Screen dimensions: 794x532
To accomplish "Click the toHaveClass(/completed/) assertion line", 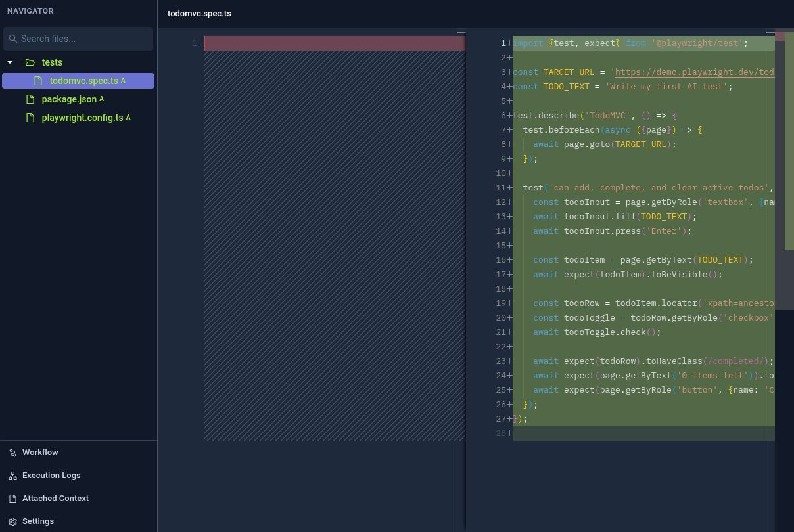I will 653,361.
